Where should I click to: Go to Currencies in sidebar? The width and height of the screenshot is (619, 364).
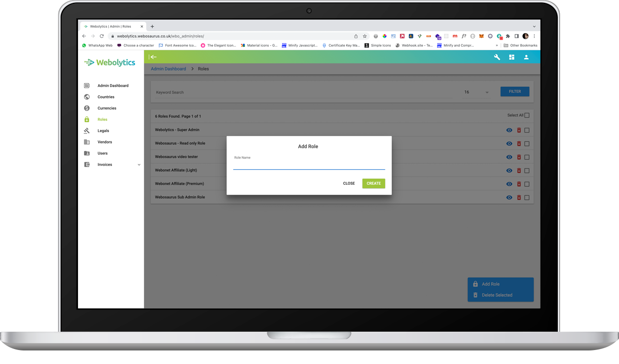click(x=107, y=108)
